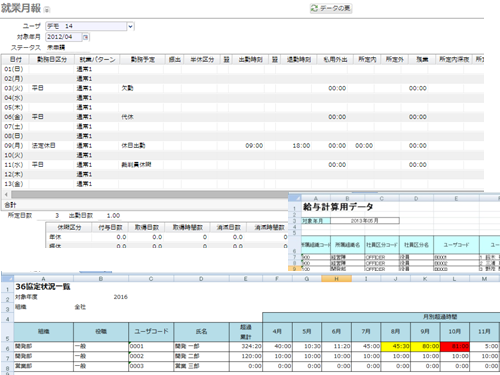Click the small icon beside the 就業月報 title

coord(47,10)
